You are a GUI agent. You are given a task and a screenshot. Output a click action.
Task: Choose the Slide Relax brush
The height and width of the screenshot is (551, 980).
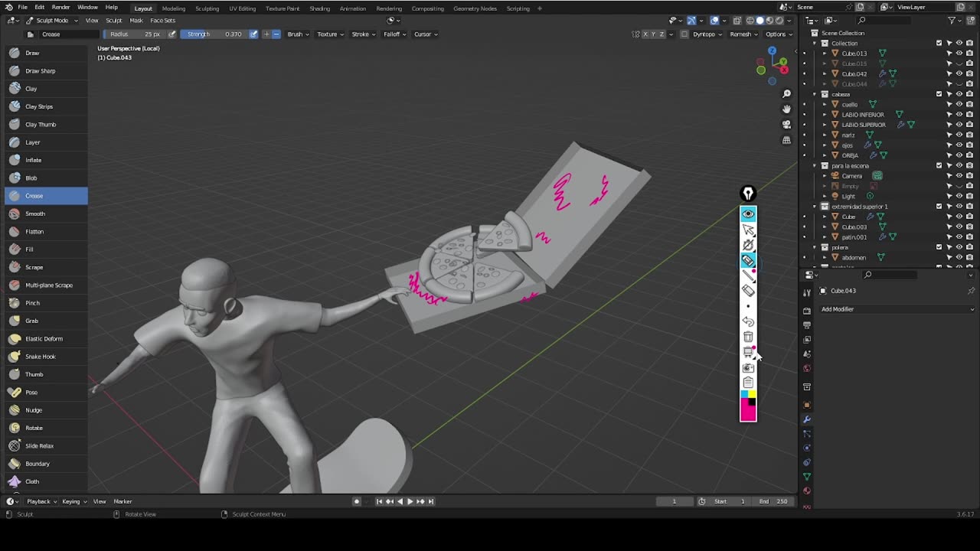(46, 445)
